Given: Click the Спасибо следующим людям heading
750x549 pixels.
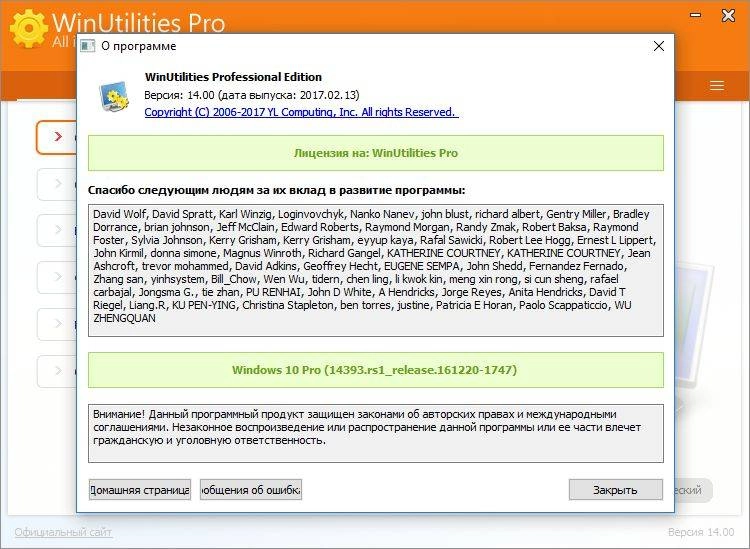Looking at the screenshot, I should pyautogui.click(x=276, y=190).
